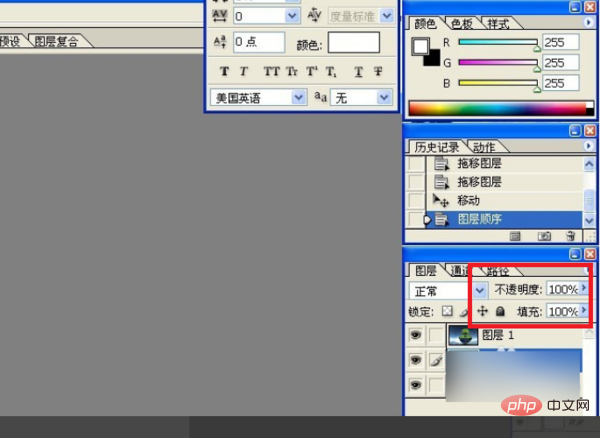
Task: Switch to the 样式 (Styles) tab
Action: pos(498,24)
